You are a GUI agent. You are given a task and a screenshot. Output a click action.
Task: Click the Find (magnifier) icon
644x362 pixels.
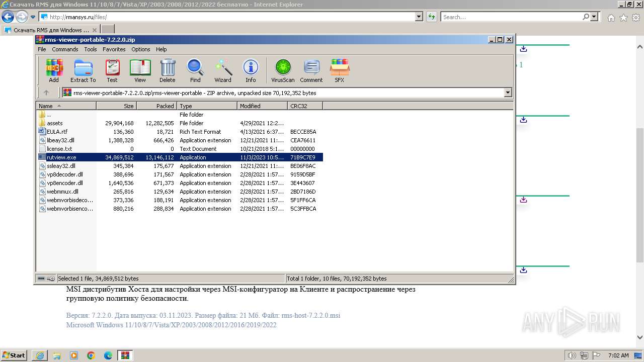point(195,70)
